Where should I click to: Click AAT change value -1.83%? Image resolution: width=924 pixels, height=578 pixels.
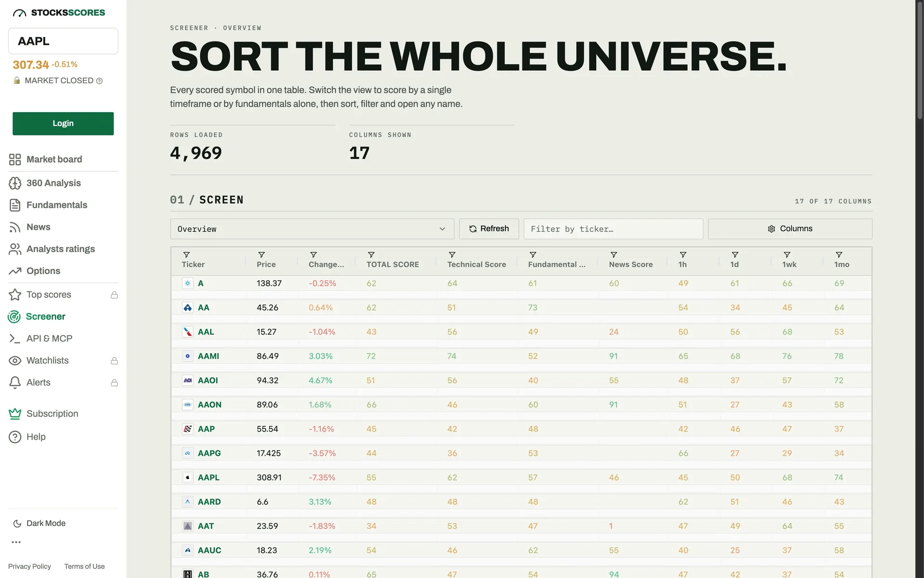click(x=322, y=526)
